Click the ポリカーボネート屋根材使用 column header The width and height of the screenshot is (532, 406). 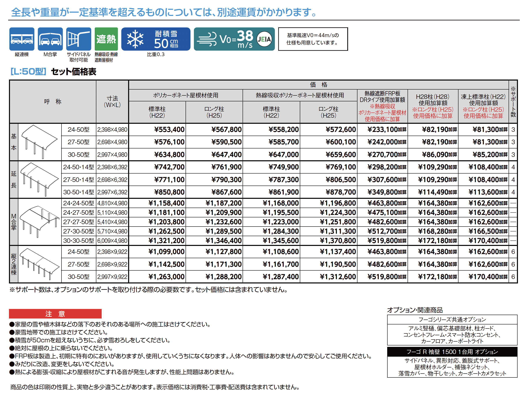(x=185, y=95)
